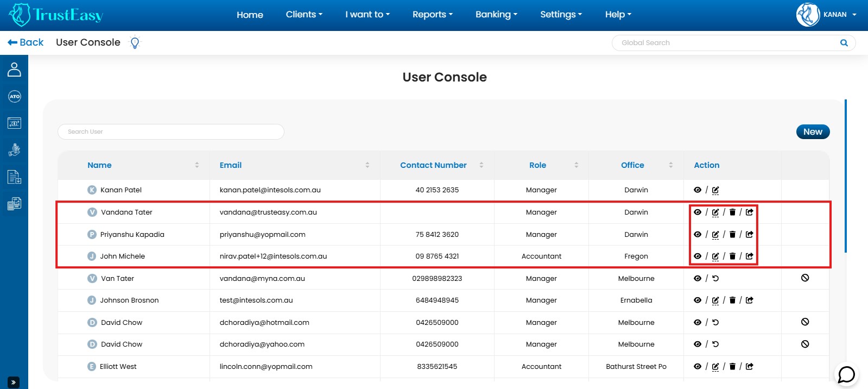Image resolution: width=868 pixels, height=389 pixels.
Task: Open the Banking menu
Action: (496, 15)
